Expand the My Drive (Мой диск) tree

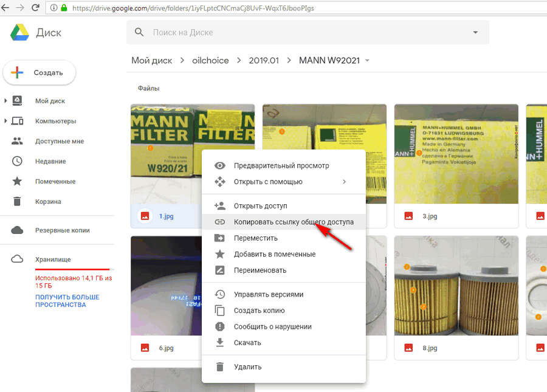click(x=5, y=101)
